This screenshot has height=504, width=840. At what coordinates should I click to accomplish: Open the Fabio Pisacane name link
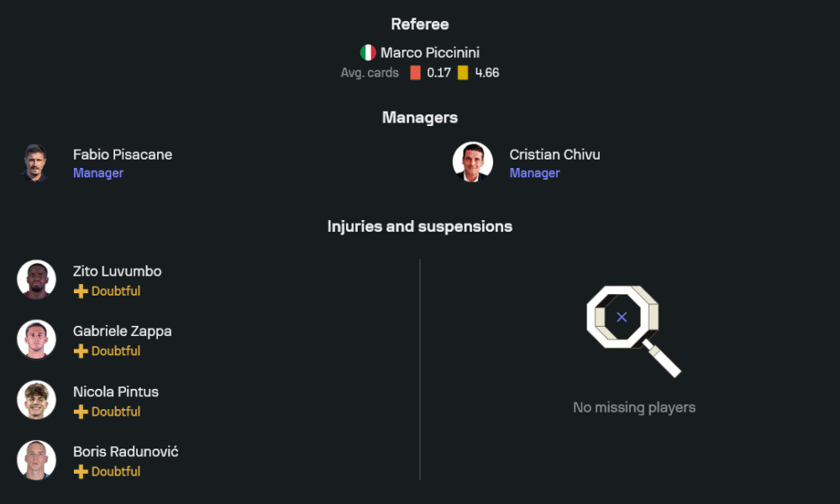pos(123,155)
